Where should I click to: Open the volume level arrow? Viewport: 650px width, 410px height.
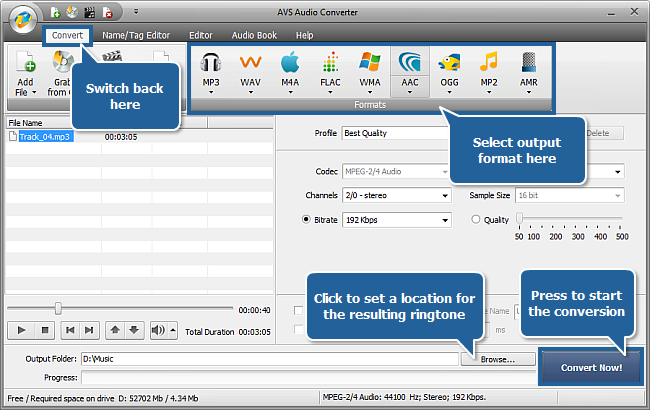point(173,330)
